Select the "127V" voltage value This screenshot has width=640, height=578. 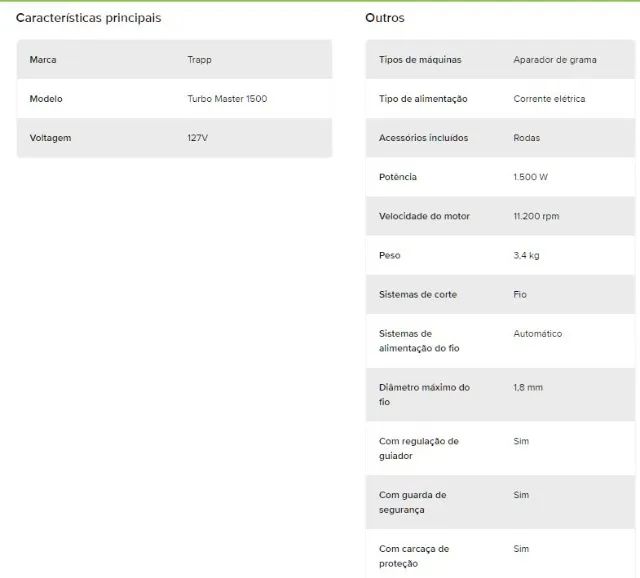(197, 138)
